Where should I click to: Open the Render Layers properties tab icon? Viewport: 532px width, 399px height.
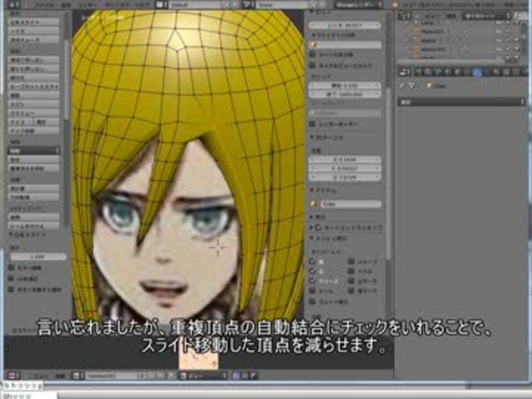click(428, 72)
